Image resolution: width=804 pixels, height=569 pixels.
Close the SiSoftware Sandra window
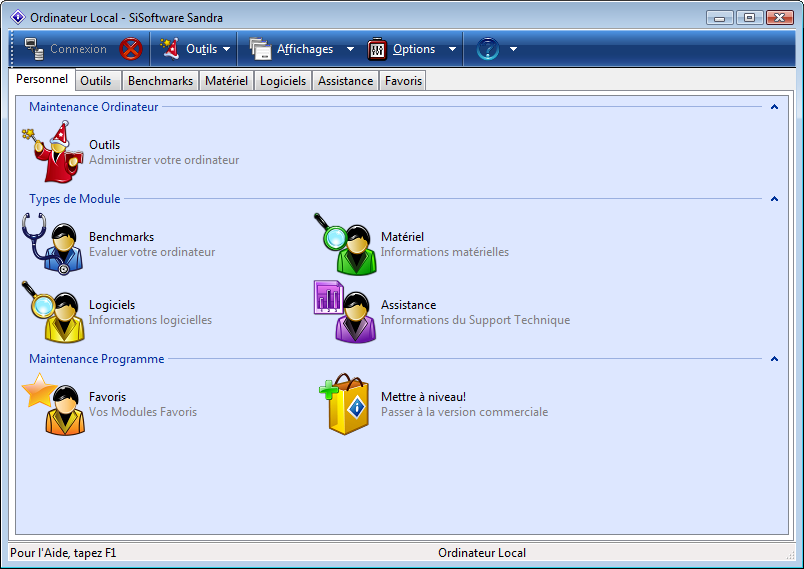(x=780, y=18)
